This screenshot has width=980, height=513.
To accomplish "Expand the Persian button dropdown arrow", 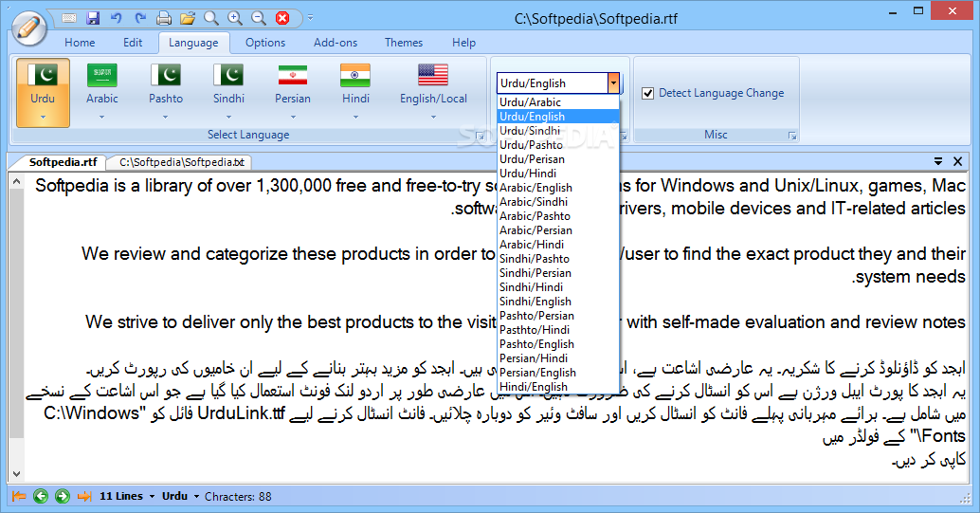I will tap(293, 117).
